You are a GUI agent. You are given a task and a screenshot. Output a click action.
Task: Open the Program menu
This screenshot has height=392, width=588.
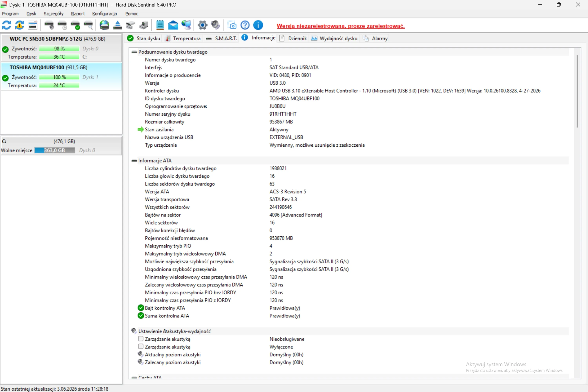pyautogui.click(x=10, y=14)
